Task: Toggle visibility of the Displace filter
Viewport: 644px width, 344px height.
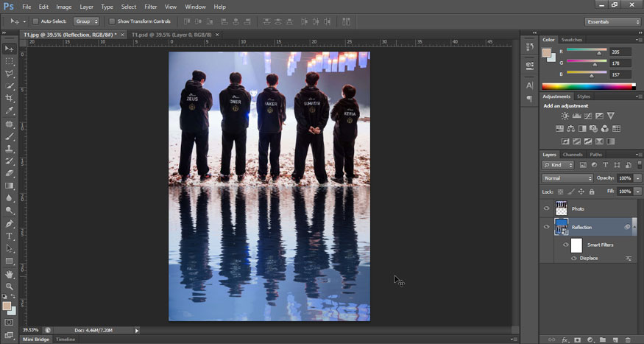Action: point(574,259)
